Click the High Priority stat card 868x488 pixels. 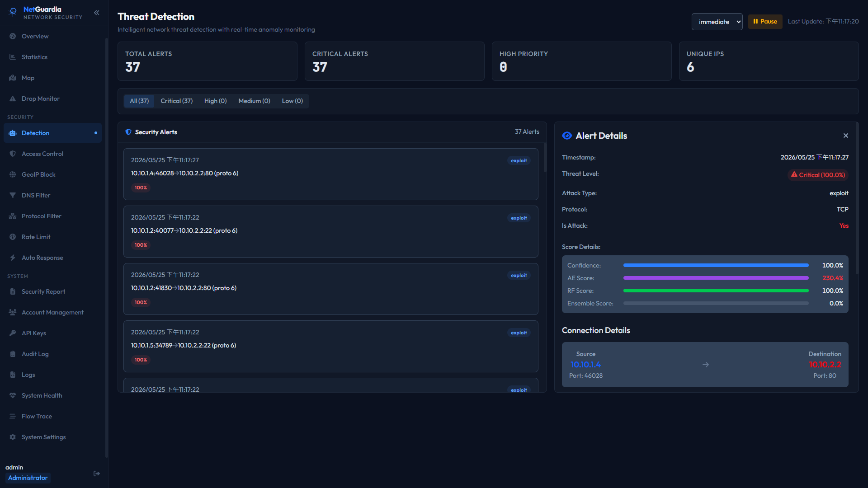pyautogui.click(x=581, y=61)
